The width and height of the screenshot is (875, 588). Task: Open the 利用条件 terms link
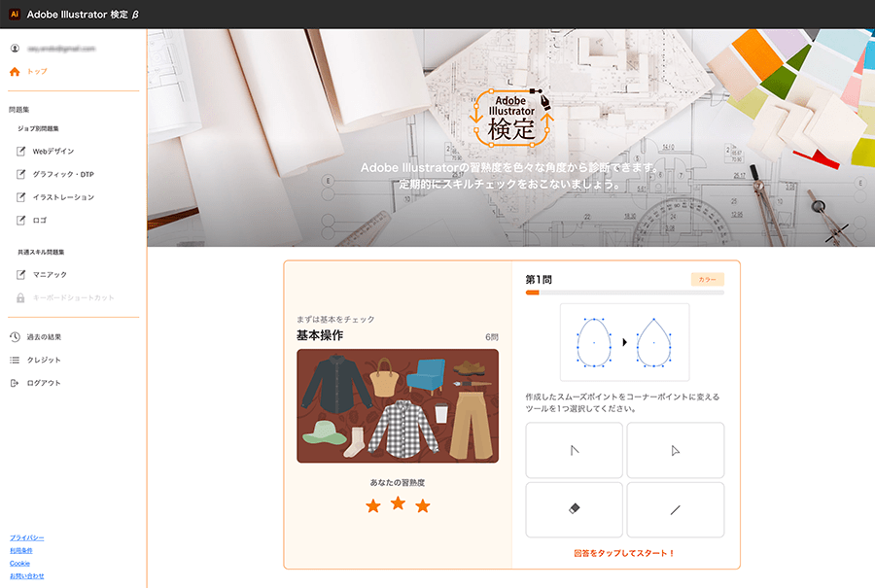pyautogui.click(x=21, y=551)
